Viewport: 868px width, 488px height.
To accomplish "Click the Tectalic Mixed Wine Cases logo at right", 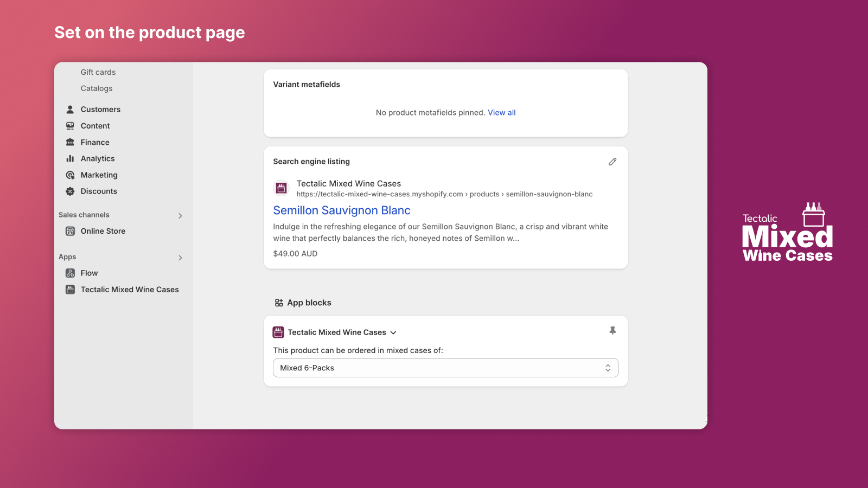I will 787,232.
